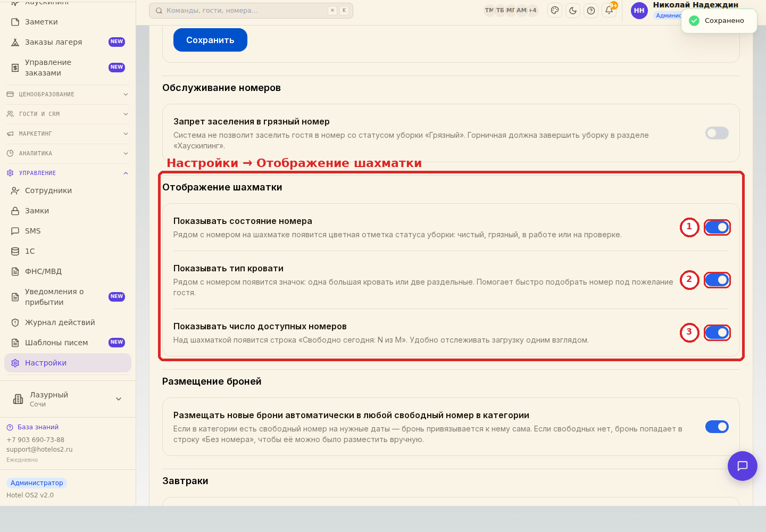The width and height of the screenshot is (766, 532).
Task: Open the help question mark icon
Action: (591, 10)
